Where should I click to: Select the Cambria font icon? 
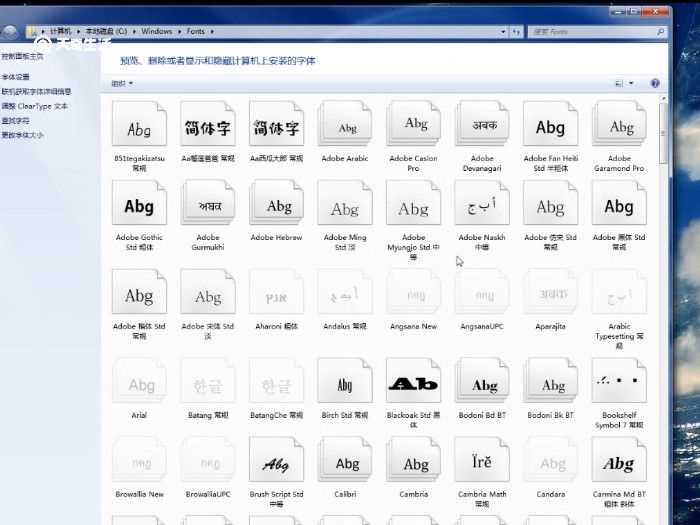click(x=413, y=460)
